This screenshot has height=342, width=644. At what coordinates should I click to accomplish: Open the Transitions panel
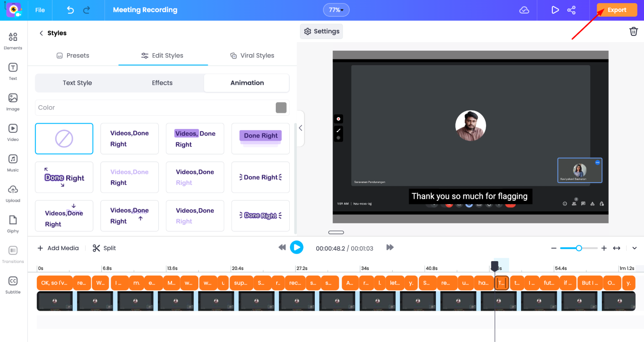click(13, 255)
